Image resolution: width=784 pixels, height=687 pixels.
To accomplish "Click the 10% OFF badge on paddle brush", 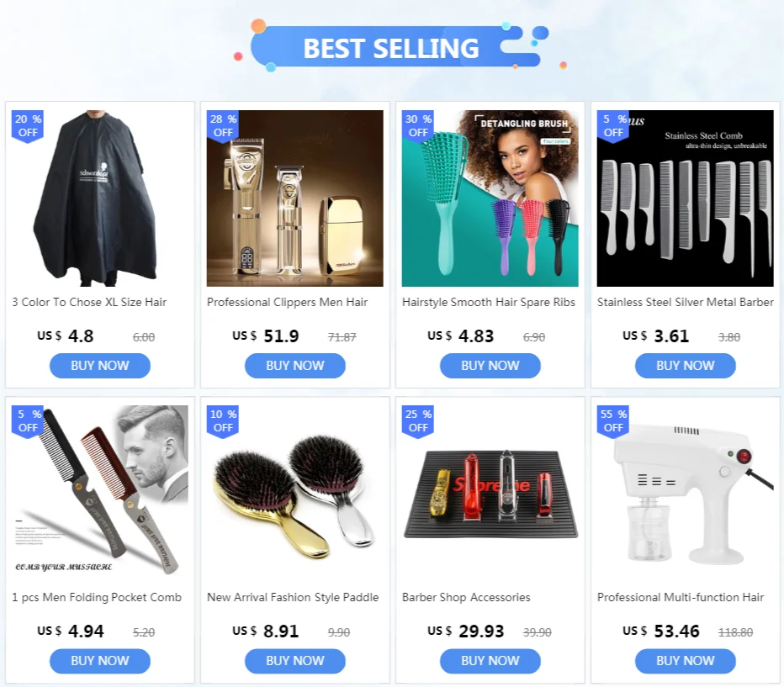I will click(x=223, y=421).
